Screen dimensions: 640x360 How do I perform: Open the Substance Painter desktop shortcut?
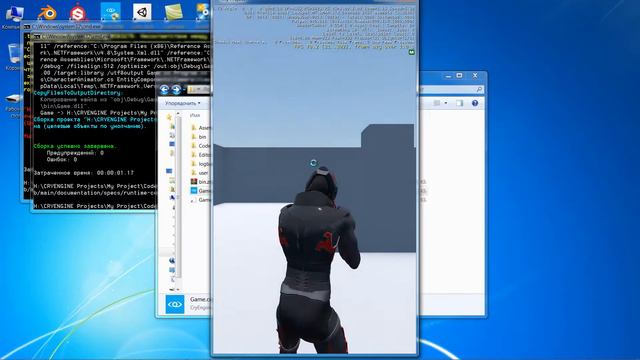pyautogui.click(x=78, y=13)
